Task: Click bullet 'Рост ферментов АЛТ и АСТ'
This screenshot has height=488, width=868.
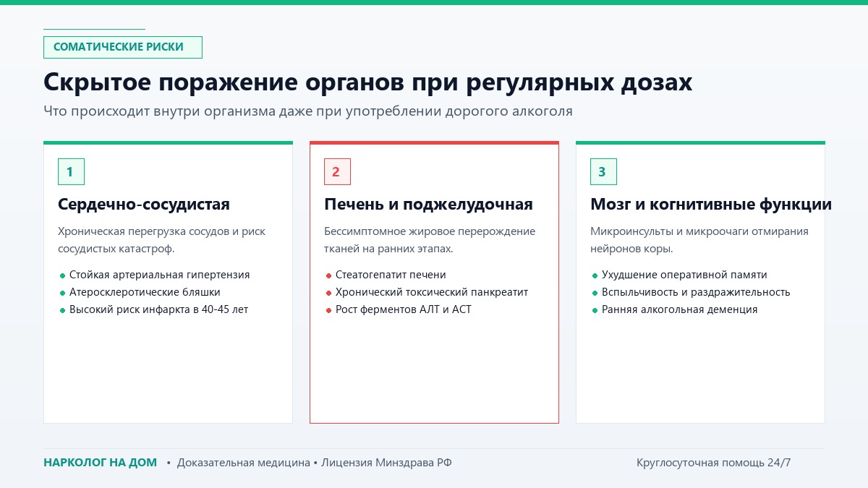Action: [x=404, y=309]
